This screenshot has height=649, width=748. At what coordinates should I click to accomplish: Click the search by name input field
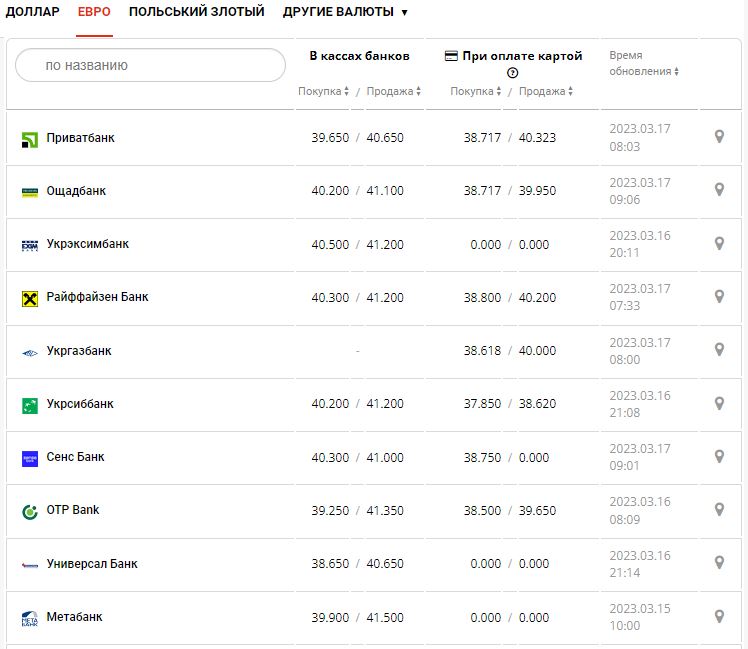point(150,65)
